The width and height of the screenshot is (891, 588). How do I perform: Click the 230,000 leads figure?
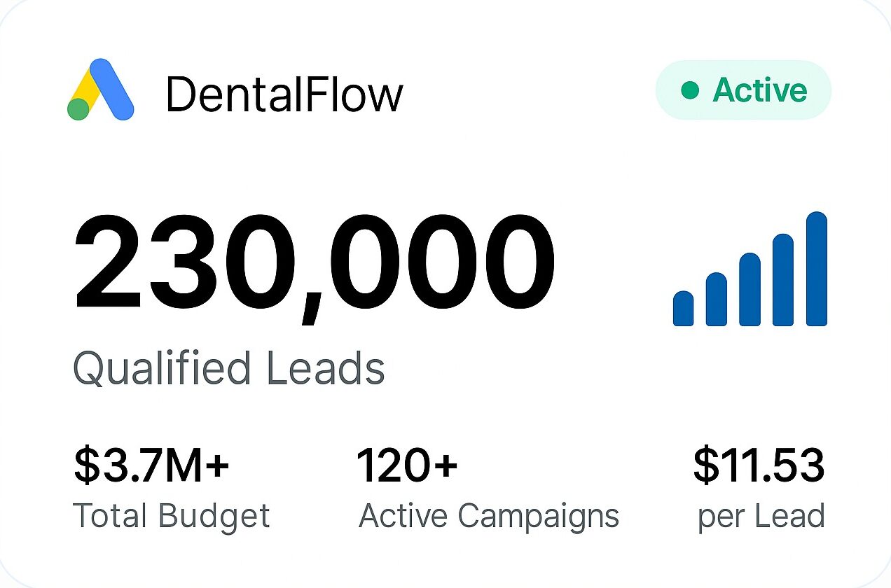pos(315,265)
